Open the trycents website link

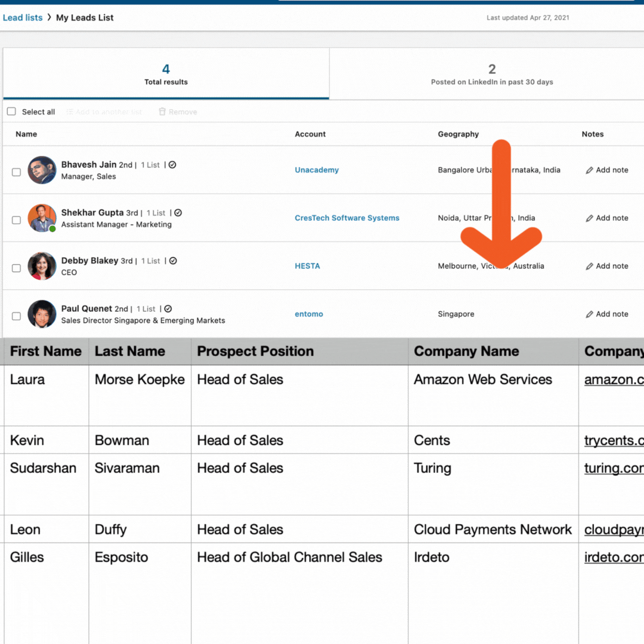(614, 441)
